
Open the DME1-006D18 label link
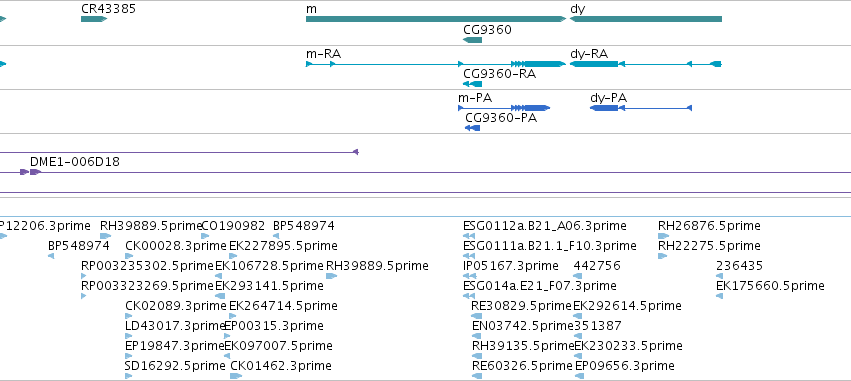75,162
